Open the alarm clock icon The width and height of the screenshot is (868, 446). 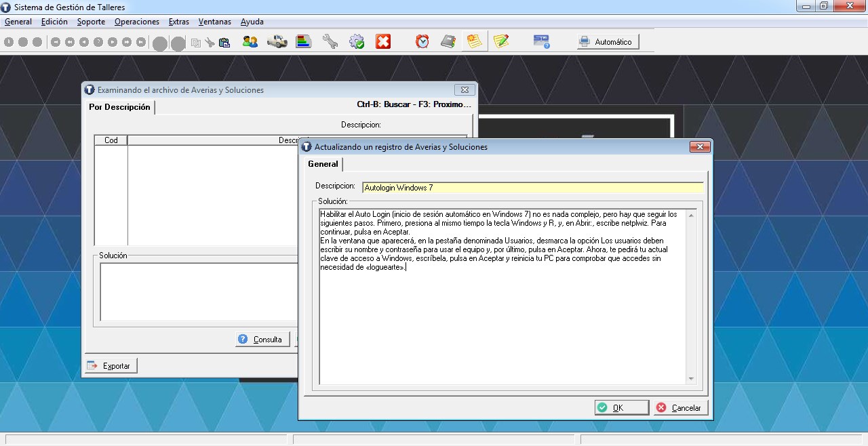pos(422,42)
